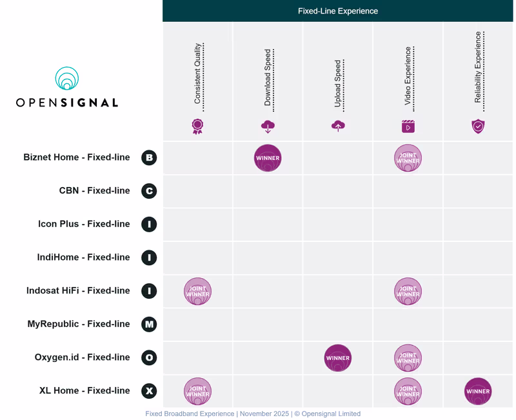Click the Consistent Quality ribbon icon
The image size is (516, 420).
pyautogui.click(x=198, y=126)
